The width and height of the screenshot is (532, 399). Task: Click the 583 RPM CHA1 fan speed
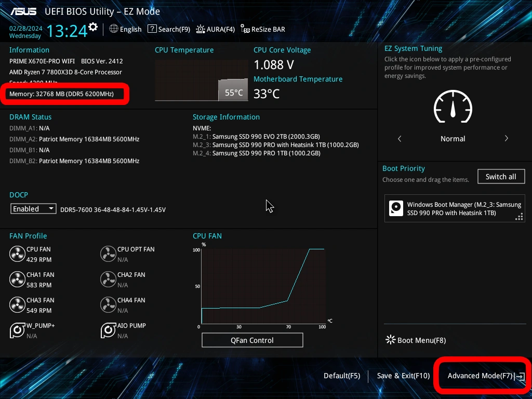tap(39, 285)
